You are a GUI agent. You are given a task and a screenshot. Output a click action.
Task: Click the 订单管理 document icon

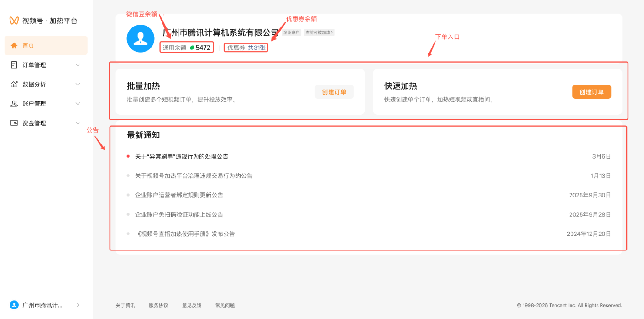[x=14, y=65]
